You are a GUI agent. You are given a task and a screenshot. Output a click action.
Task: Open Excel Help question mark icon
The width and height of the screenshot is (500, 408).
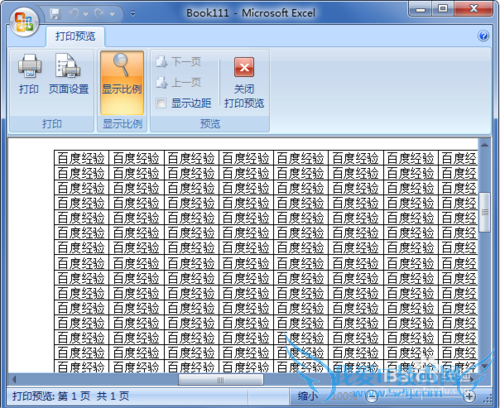[483, 35]
